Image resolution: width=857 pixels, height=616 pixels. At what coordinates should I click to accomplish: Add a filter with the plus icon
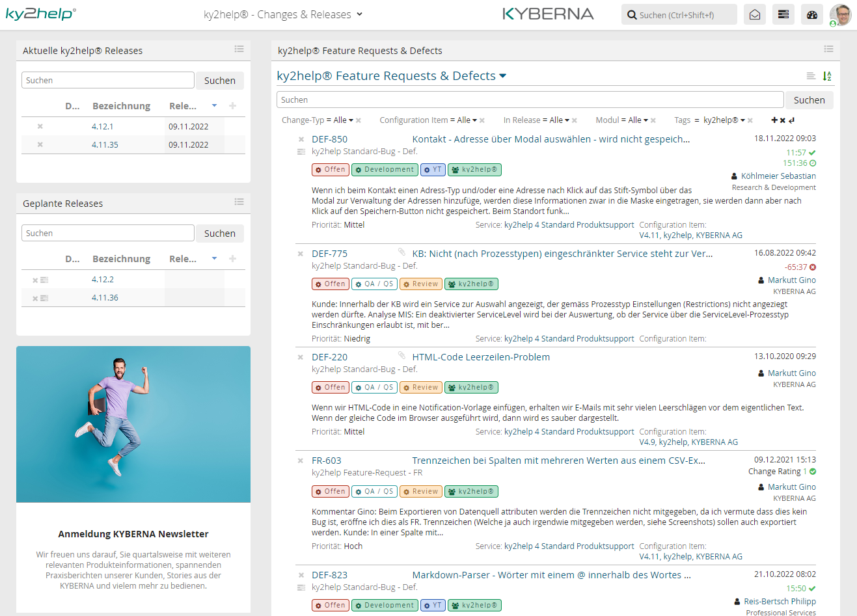pos(774,120)
